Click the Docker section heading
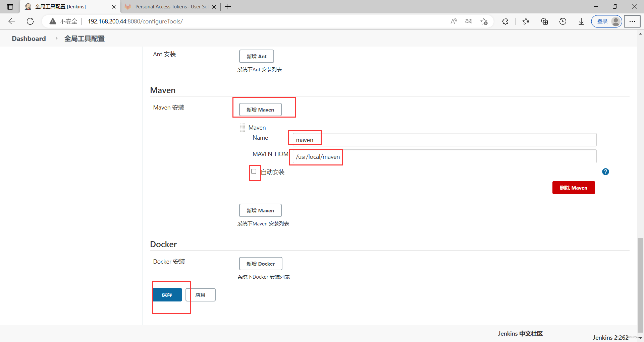The height and width of the screenshot is (342, 644). pos(163,244)
